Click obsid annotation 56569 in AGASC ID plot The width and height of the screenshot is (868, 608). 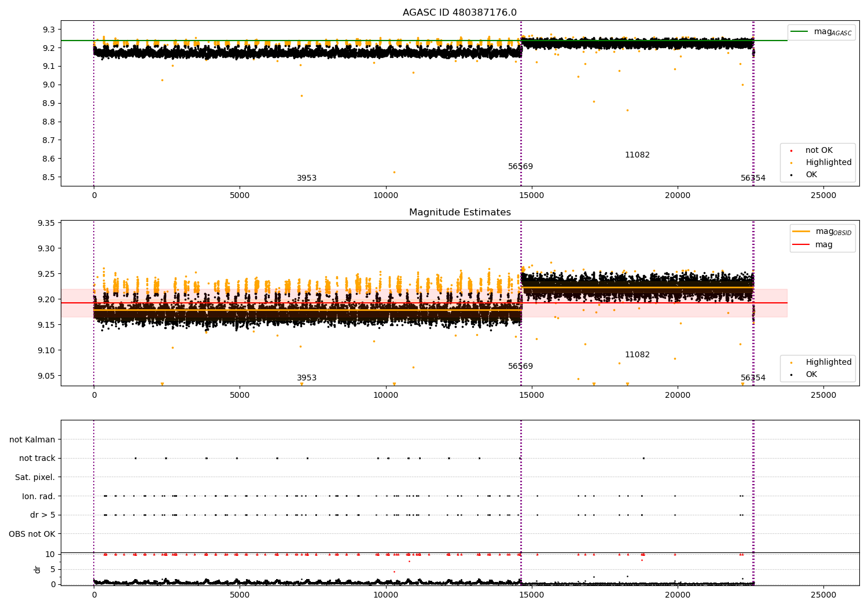coord(520,167)
